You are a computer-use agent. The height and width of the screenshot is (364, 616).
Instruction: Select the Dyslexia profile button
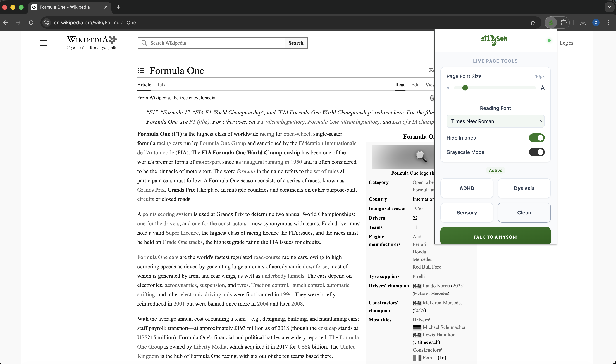(x=524, y=188)
